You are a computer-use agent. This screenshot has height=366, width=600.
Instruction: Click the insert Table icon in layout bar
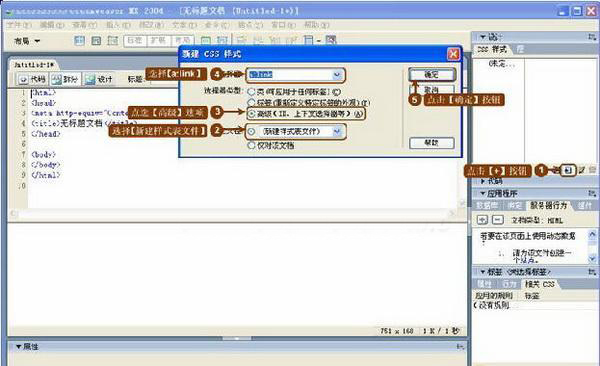79,40
